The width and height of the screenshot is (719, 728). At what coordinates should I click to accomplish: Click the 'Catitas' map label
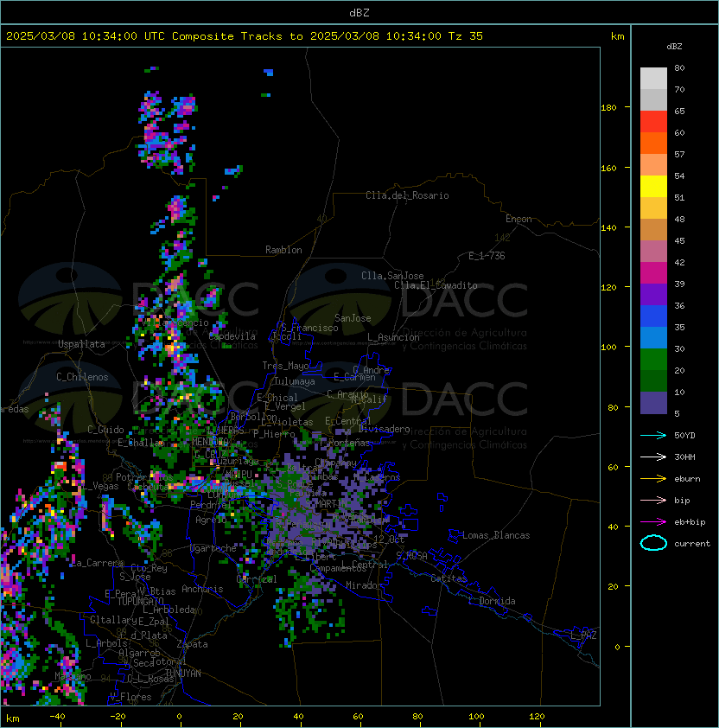tap(449, 578)
